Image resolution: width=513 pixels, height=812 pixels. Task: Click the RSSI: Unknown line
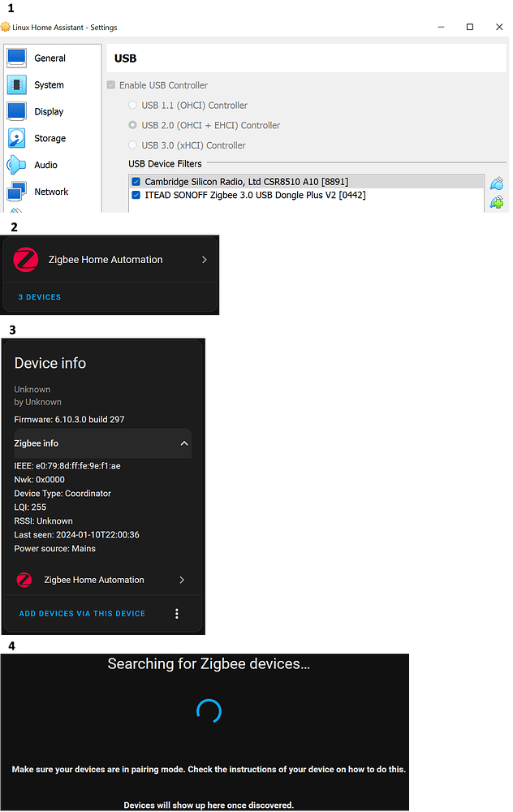(44, 521)
